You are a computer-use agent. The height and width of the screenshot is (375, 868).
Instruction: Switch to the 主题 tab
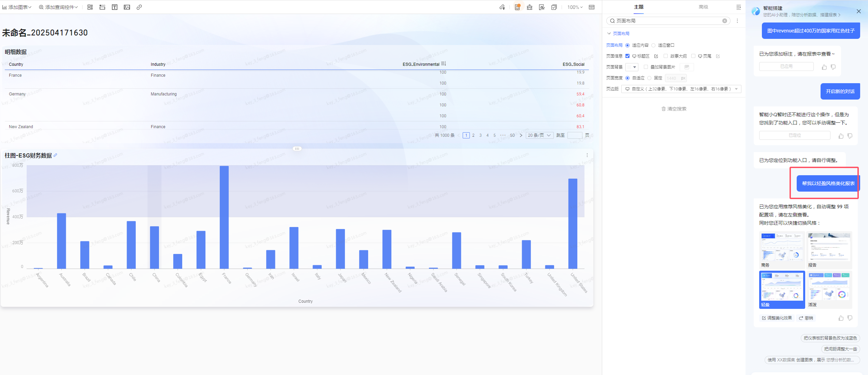(x=639, y=7)
